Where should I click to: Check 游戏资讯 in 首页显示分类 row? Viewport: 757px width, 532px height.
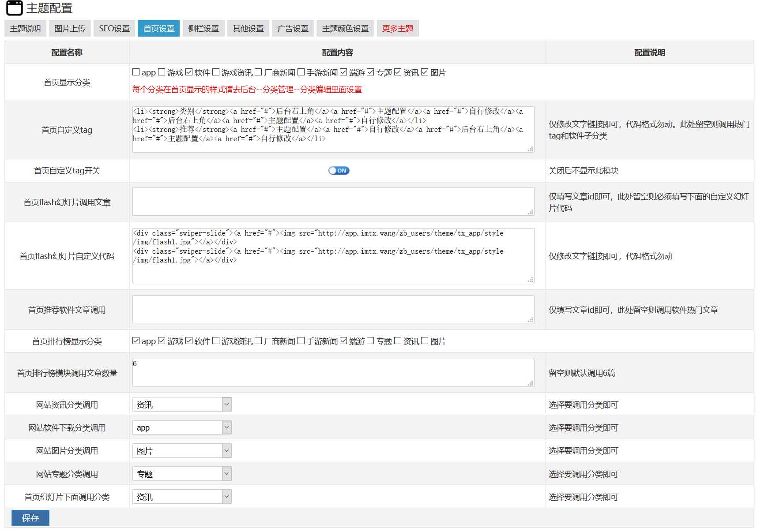point(216,72)
